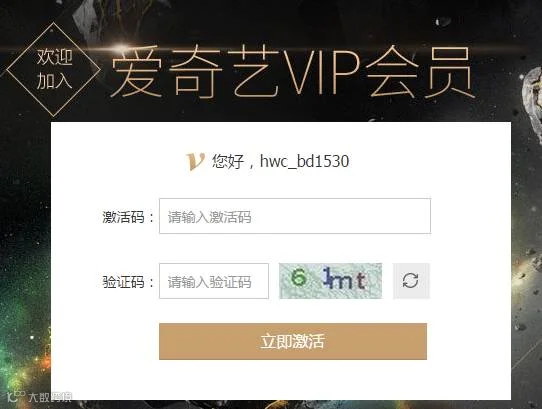Click the 验证码 field label

tap(123, 282)
